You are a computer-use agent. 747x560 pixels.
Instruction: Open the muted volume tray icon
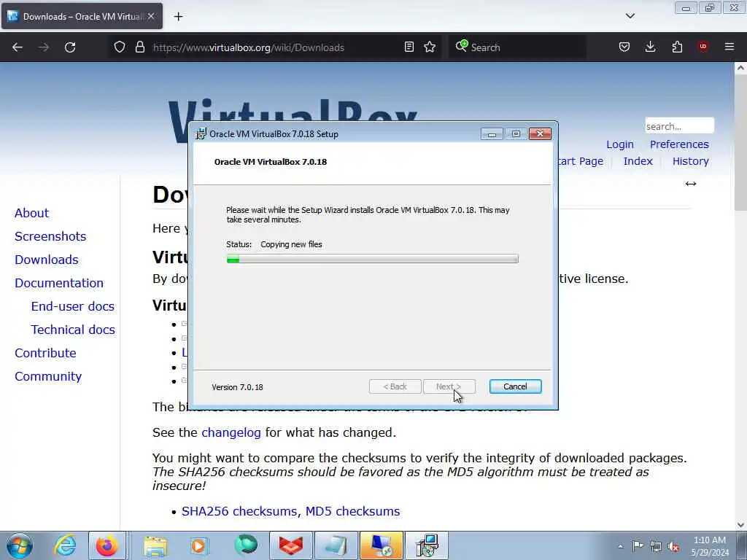click(x=673, y=546)
